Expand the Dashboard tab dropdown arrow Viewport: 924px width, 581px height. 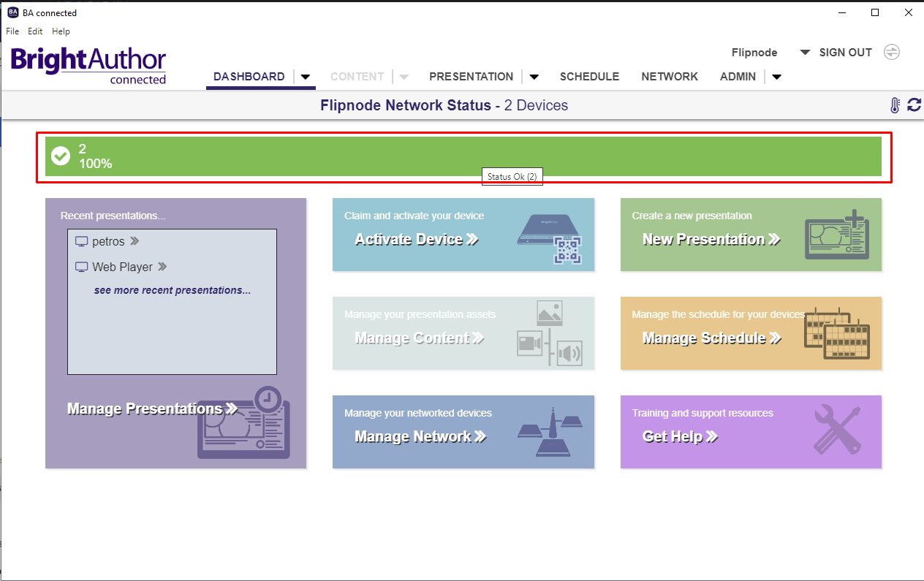[x=306, y=77]
